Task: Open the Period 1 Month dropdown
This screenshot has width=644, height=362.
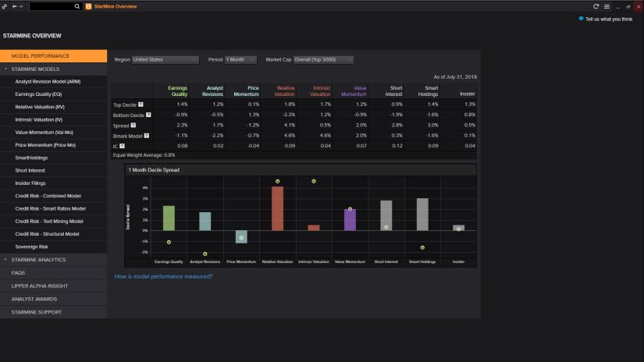Action: click(240, 60)
